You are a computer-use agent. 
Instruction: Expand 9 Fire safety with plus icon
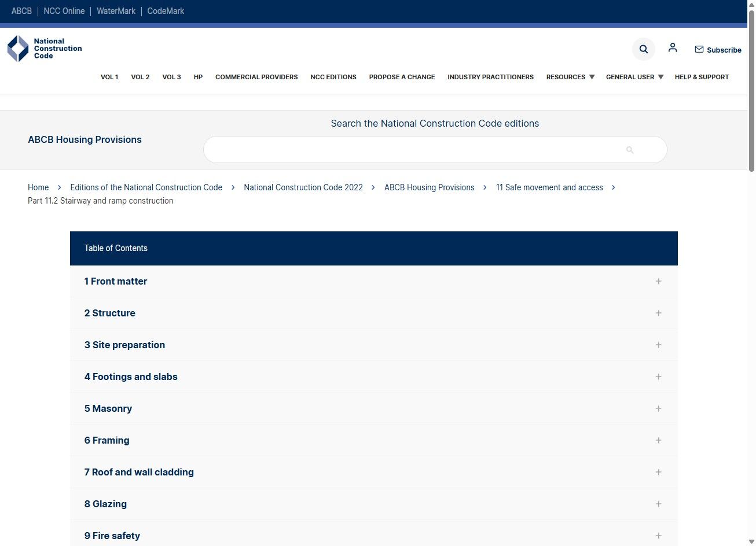(x=658, y=536)
